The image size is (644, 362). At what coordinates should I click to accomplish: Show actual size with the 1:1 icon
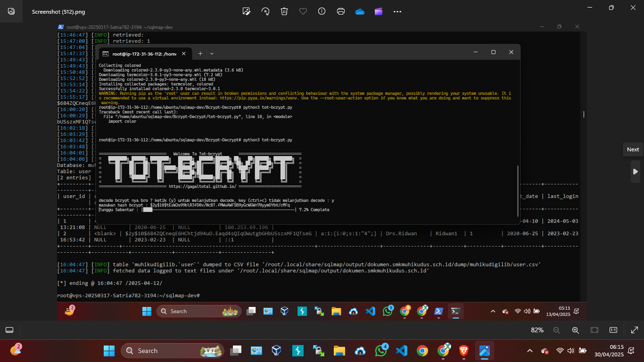point(613,330)
